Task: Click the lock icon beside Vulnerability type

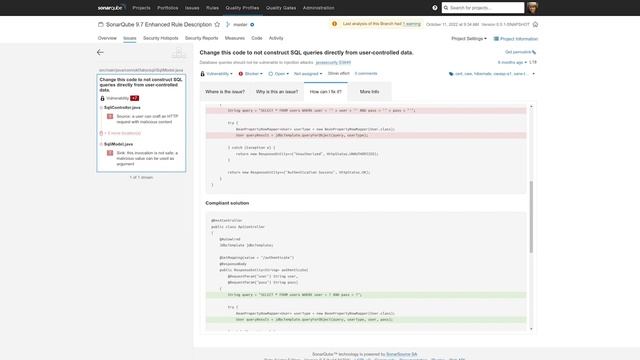Action: 202,74
